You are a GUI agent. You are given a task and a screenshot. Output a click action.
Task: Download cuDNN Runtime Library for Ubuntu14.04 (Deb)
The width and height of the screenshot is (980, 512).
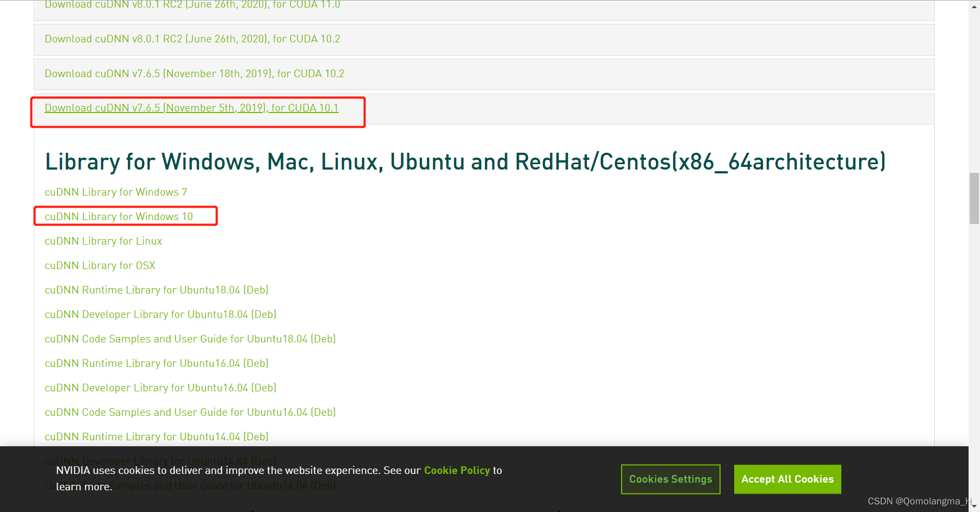pyautogui.click(x=157, y=437)
